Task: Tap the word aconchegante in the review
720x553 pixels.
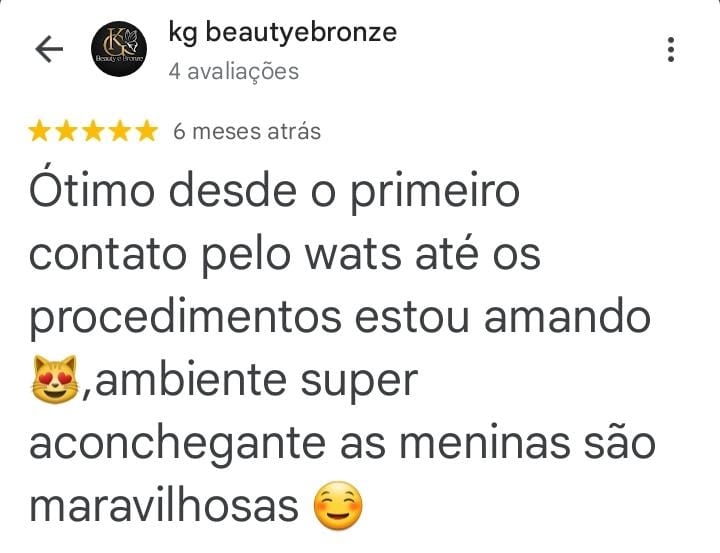Action: click(177, 445)
